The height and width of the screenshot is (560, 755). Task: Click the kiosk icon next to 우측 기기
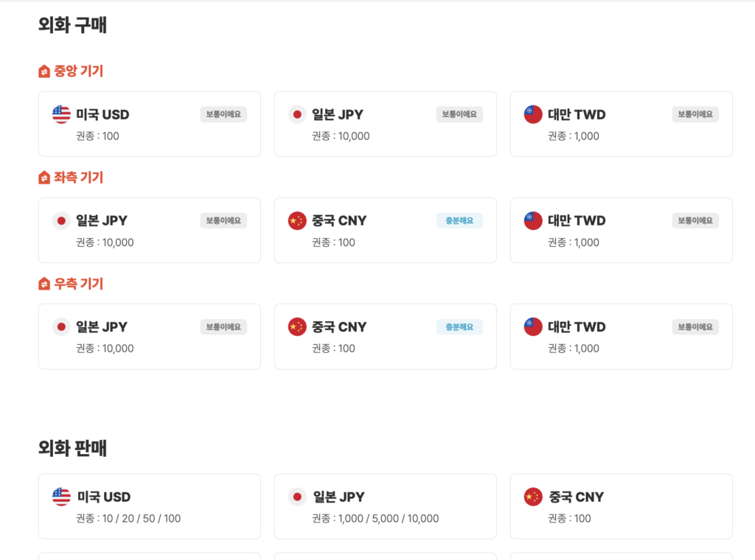[x=43, y=283]
